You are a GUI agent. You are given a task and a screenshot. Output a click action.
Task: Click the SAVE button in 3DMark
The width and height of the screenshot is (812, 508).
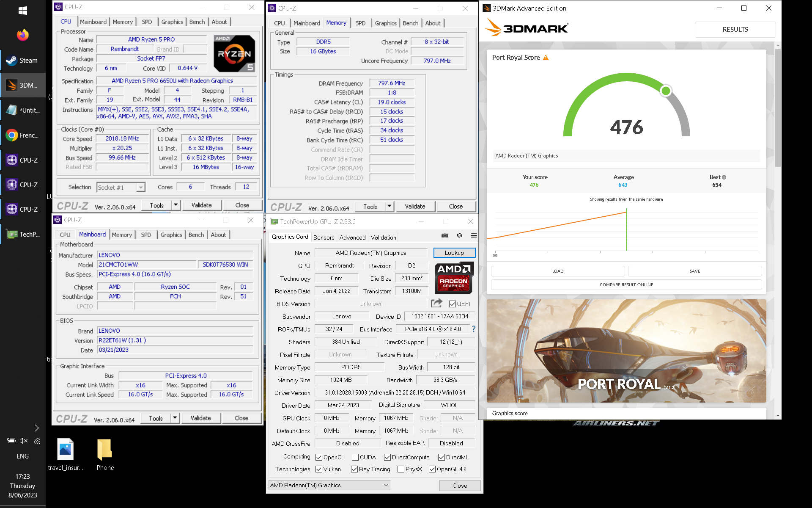click(x=695, y=271)
